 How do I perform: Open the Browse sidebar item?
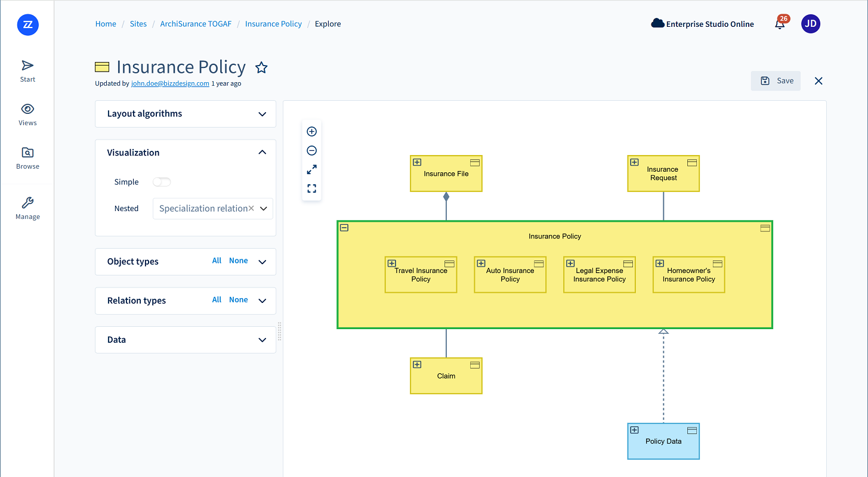27,158
